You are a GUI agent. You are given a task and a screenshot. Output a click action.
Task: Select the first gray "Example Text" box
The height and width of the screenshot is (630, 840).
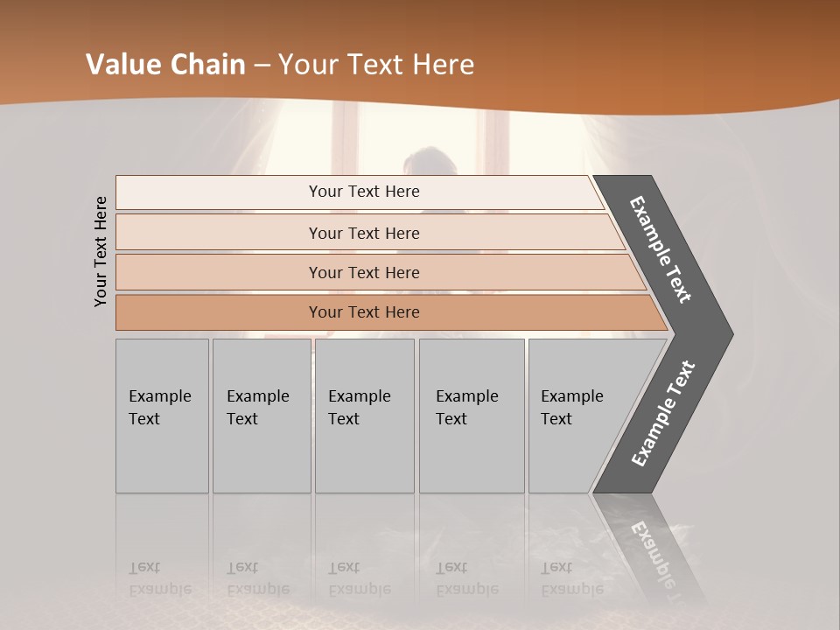click(x=162, y=416)
